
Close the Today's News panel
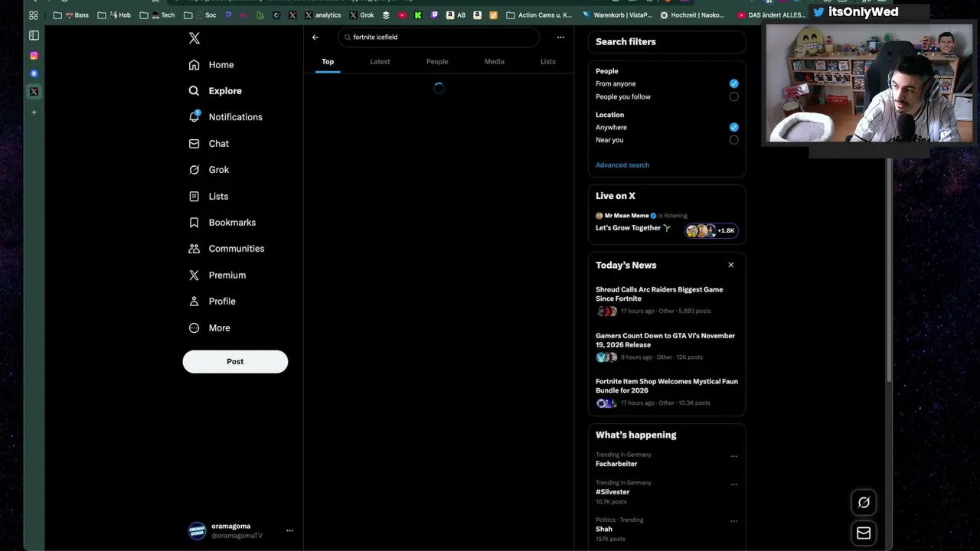click(730, 265)
